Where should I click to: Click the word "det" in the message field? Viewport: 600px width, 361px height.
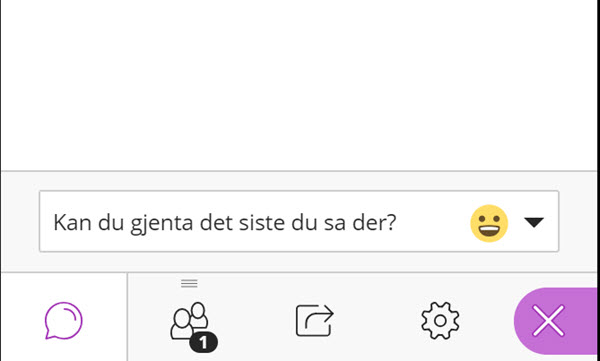click(x=216, y=222)
